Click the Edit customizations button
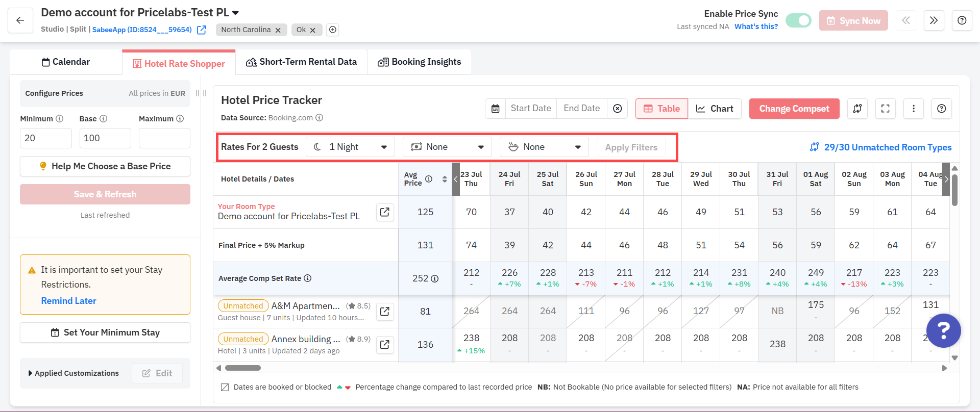980x412 pixels. coord(157,373)
